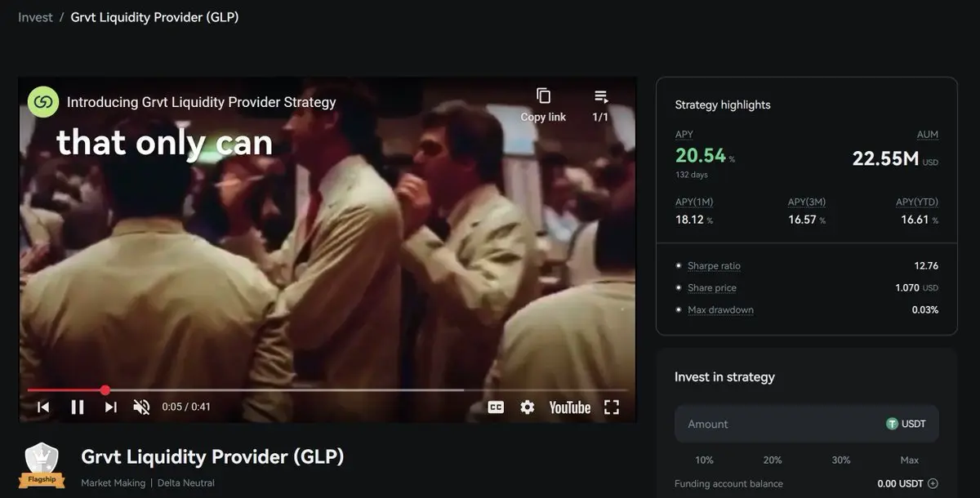Open the 1/1 playlist queue
Viewport: 980px width, 498px height.
[600, 105]
